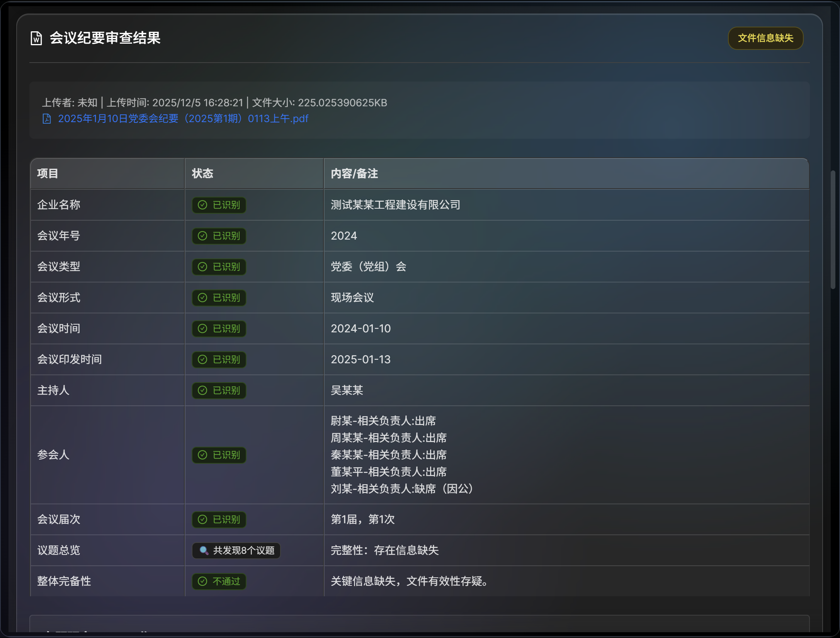Click the check icon in 企业名称 status badge
This screenshot has height=638, width=840.
click(202, 205)
